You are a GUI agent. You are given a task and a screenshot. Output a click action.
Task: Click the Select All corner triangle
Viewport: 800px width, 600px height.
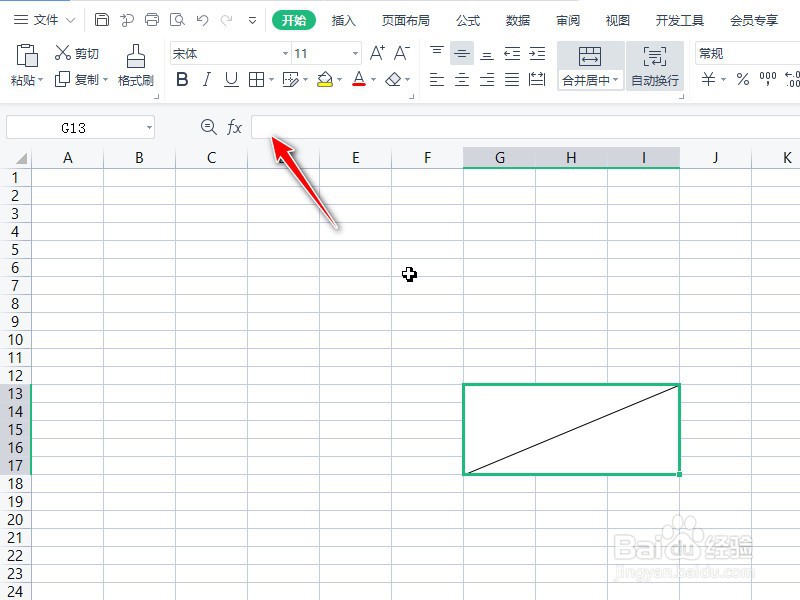[x=21, y=159]
